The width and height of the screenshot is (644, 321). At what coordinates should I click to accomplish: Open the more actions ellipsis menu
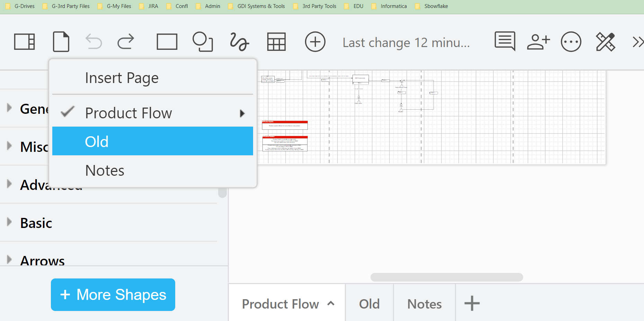pyautogui.click(x=571, y=42)
